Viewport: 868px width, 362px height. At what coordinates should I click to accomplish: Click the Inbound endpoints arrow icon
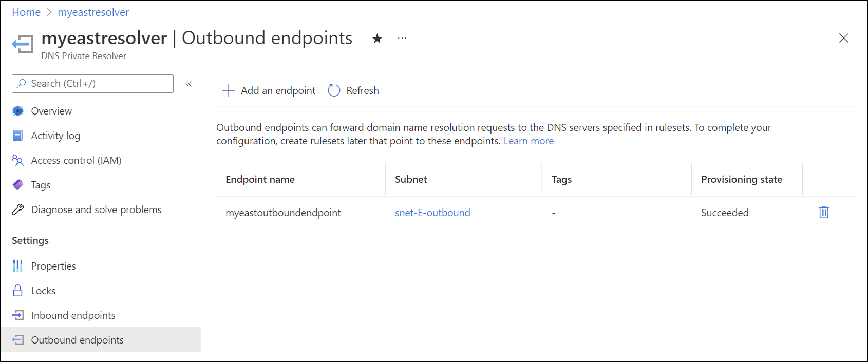point(17,315)
